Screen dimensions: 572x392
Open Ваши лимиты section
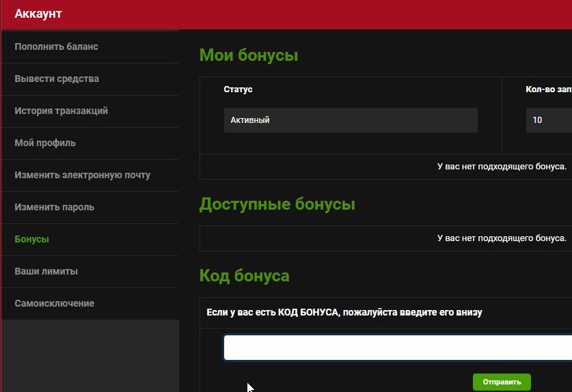[x=46, y=271]
